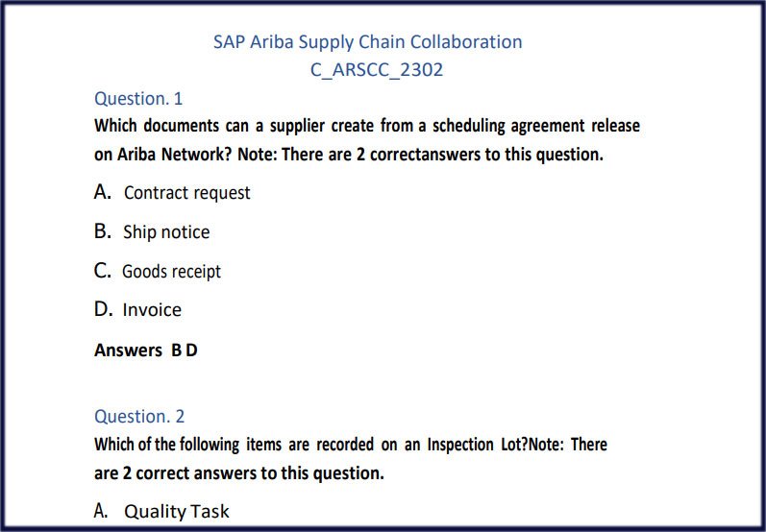This screenshot has width=766, height=532.
Task: Click option letter C before Goods receipt
Action: click(x=104, y=271)
